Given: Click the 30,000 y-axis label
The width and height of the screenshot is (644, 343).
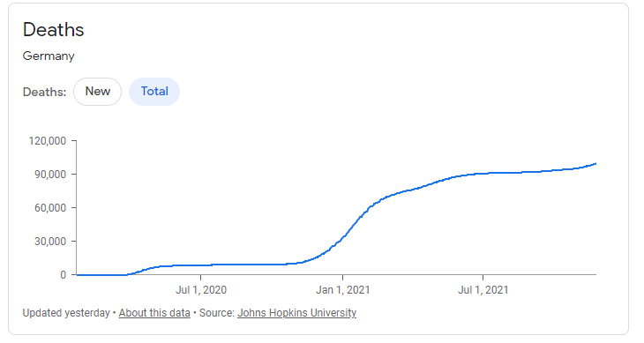Looking at the screenshot, I should click(x=50, y=242).
